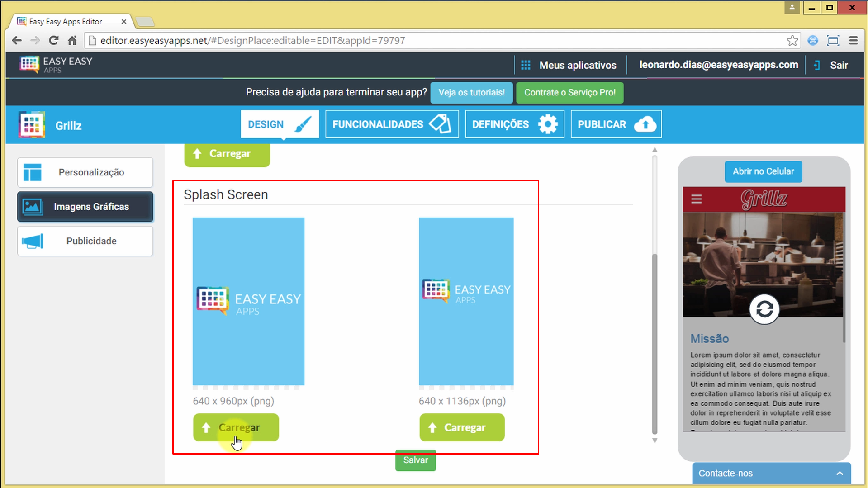Click the Grillz app icon
The height and width of the screenshot is (488, 868).
(x=32, y=125)
